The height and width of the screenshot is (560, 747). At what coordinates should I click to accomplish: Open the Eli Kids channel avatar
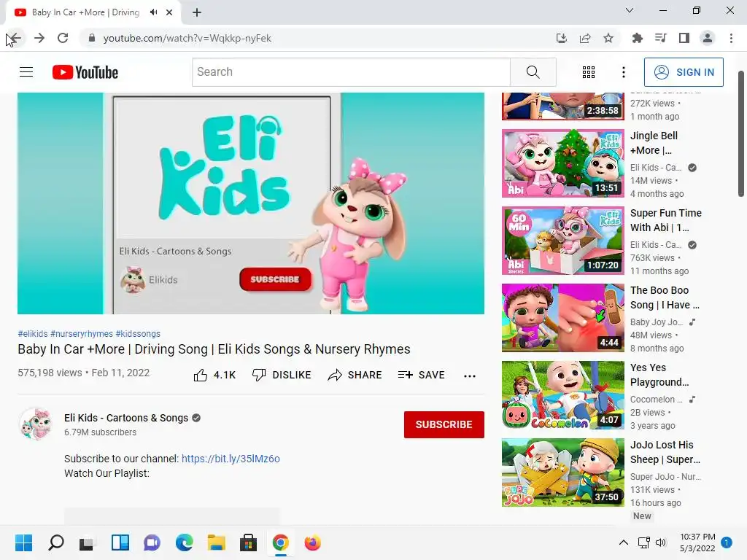click(x=36, y=424)
